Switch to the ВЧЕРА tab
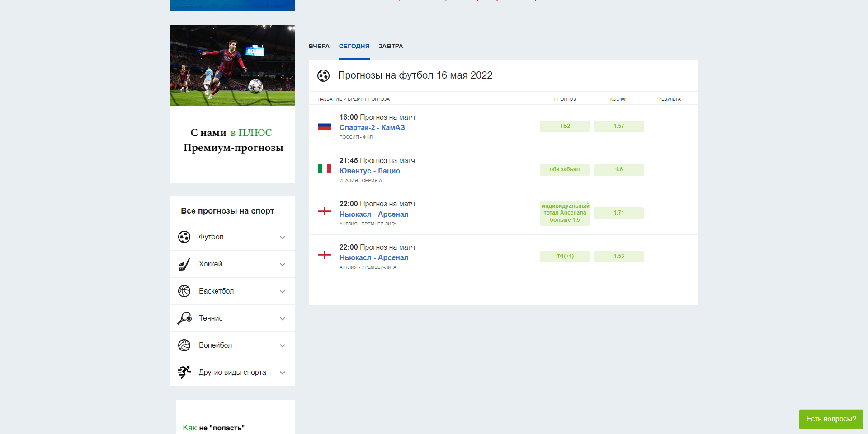The width and height of the screenshot is (868, 434). point(319,46)
